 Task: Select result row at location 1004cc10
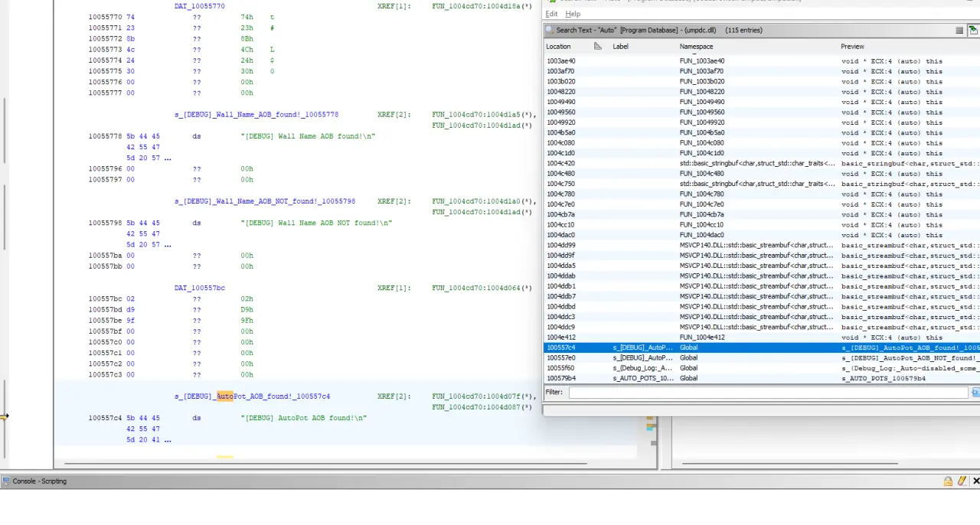[762, 225]
